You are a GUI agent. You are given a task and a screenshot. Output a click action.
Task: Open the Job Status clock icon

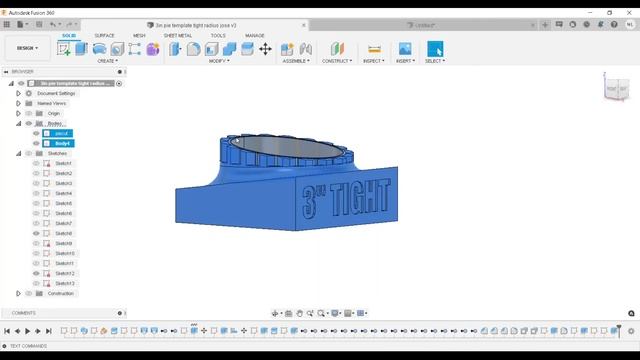(587, 24)
